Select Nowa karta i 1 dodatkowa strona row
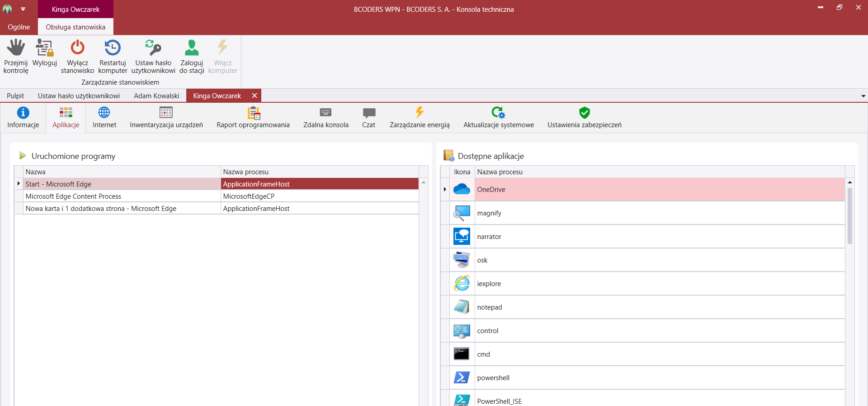 [x=217, y=208]
